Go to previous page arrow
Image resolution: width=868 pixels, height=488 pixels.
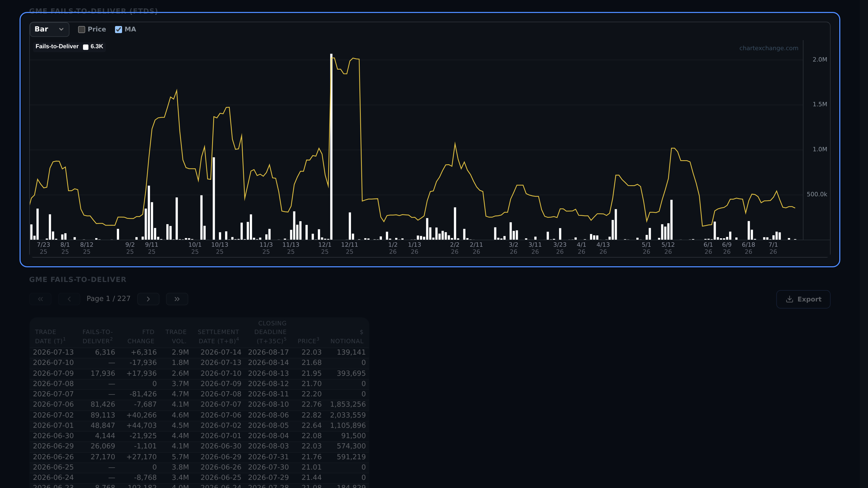[x=69, y=299]
